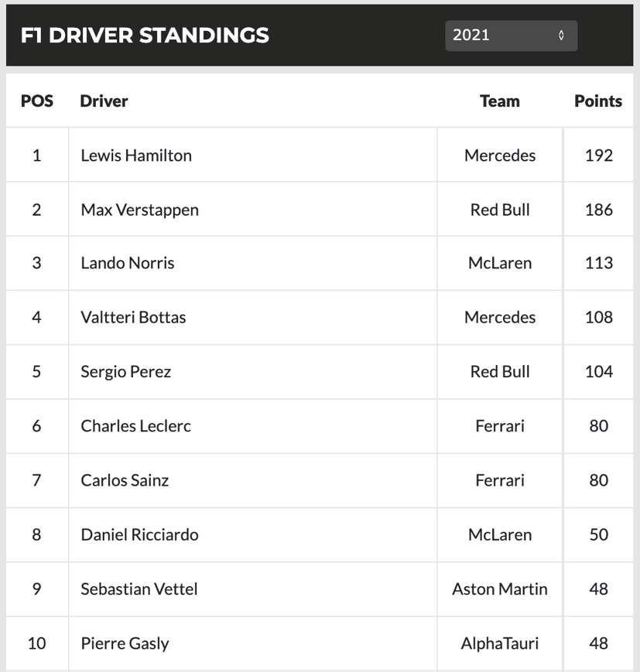Screen dimensions: 640x672
Task: Click the Points column header
Action: pos(597,101)
